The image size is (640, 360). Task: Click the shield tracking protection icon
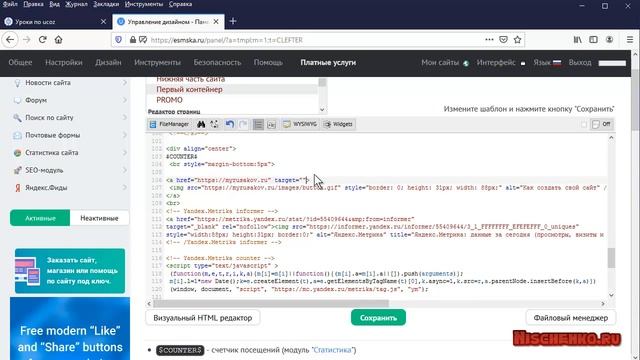[118, 40]
